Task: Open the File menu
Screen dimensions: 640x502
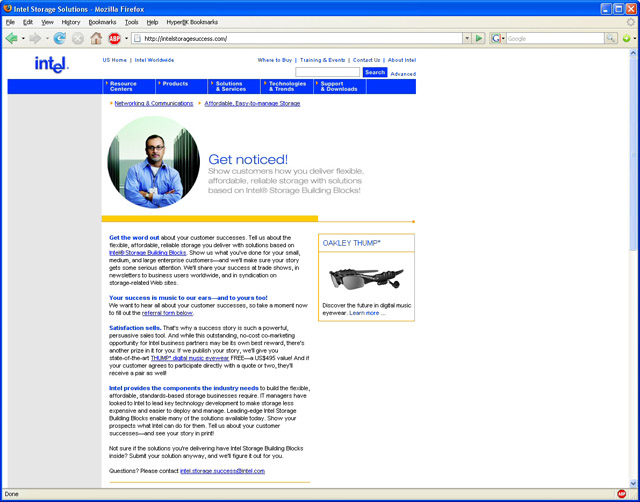Action: [10, 22]
